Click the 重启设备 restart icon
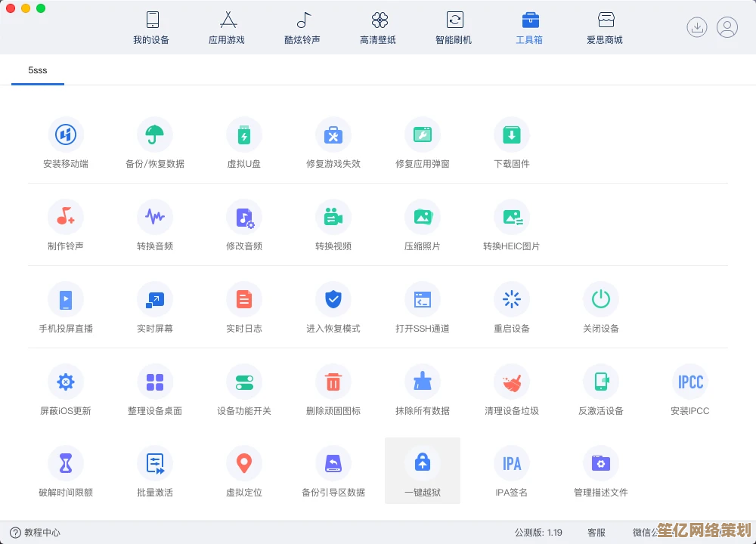Screen dimensions: 756x544 pyautogui.click(x=512, y=300)
